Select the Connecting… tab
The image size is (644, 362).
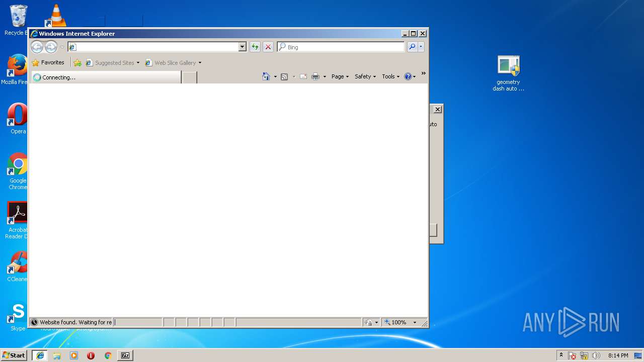pyautogui.click(x=106, y=77)
